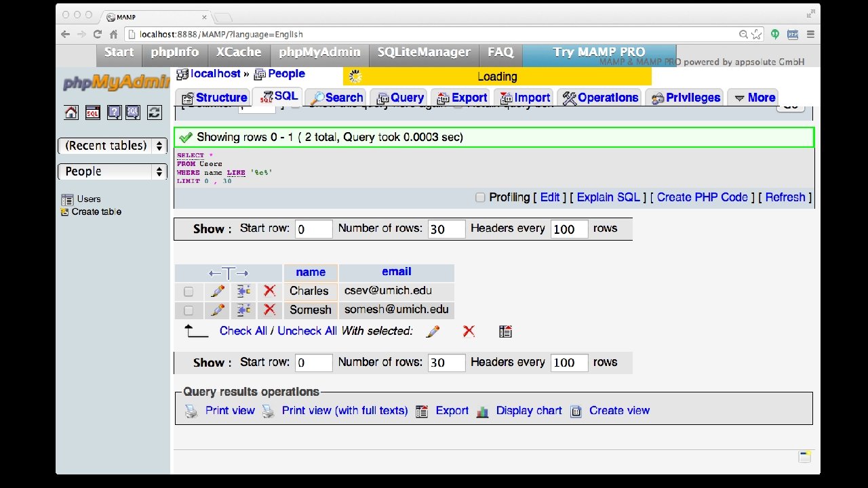Click the Uncheck All link
868x488 pixels.
click(307, 331)
